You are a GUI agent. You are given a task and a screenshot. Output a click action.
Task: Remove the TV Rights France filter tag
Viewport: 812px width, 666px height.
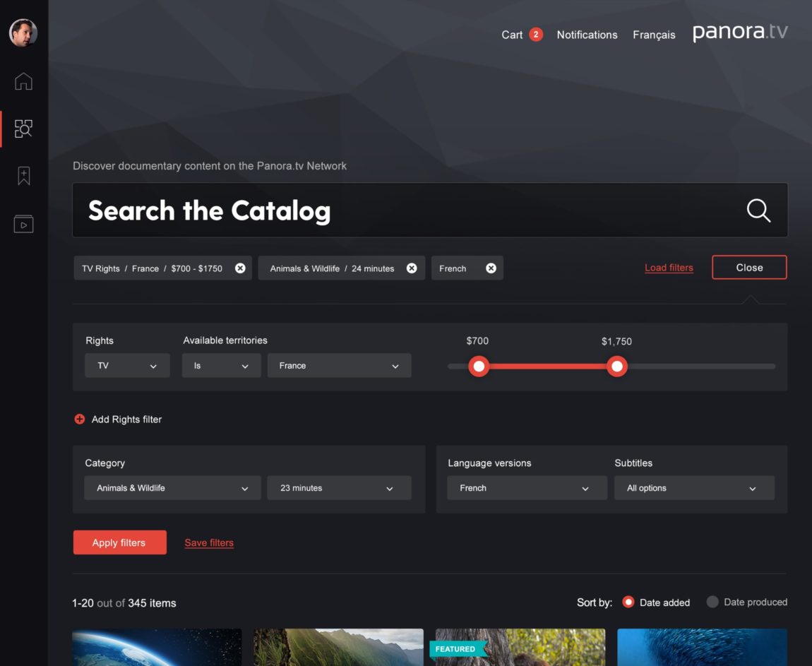[240, 268]
